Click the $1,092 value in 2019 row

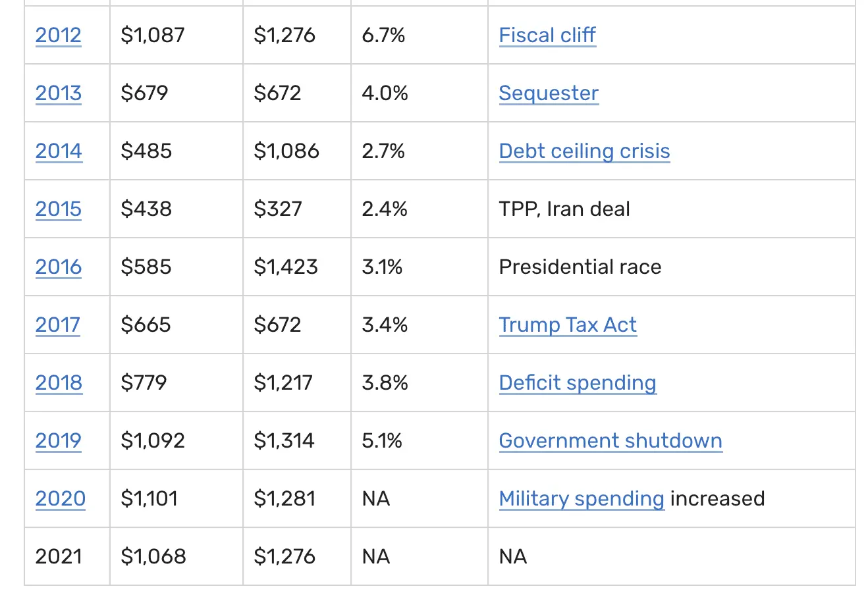tap(153, 441)
